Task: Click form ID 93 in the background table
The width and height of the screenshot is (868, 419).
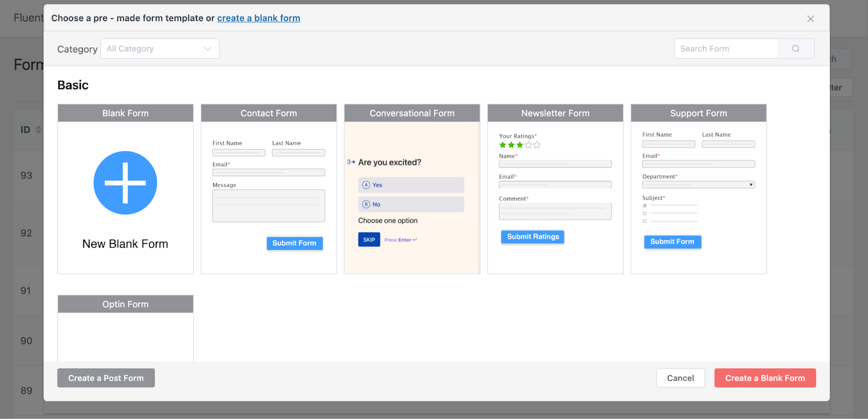Action: [x=27, y=176]
